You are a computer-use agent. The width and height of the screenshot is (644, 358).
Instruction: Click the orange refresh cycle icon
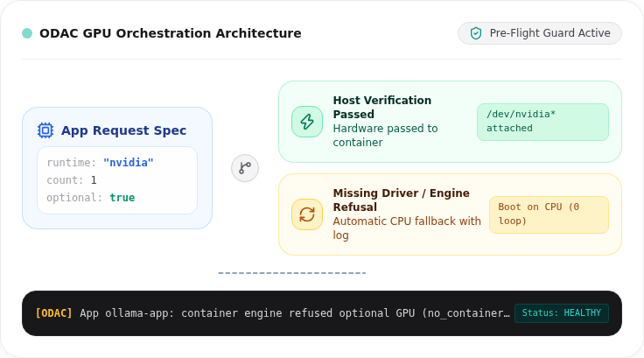point(307,214)
